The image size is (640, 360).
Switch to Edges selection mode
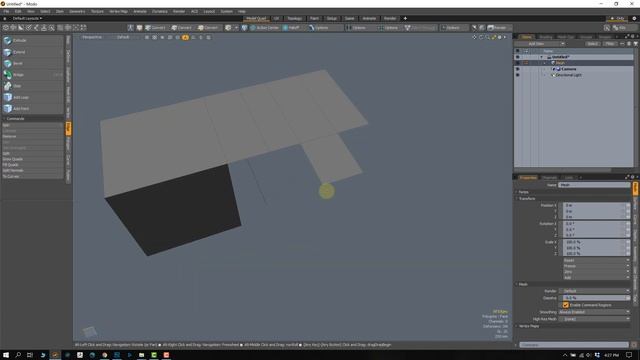181,28
